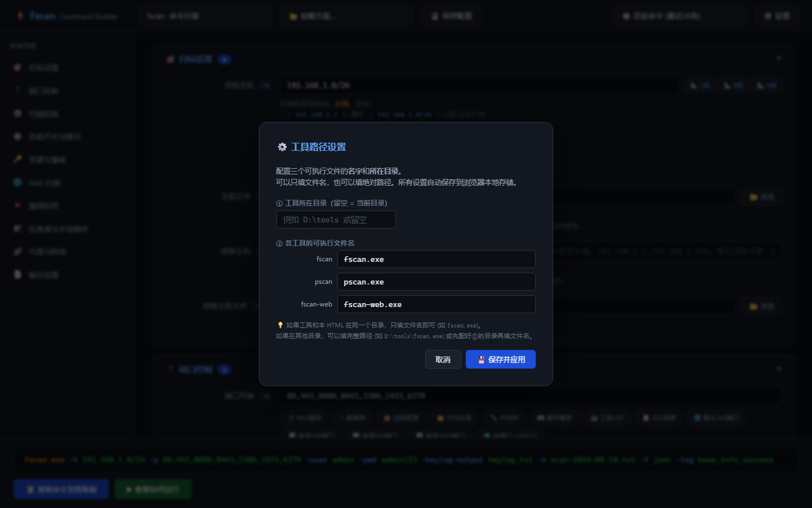Click the text 配置三个可执行文件的名字和所在目录
Viewport: 812px width, 508px height.
coord(339,171)
